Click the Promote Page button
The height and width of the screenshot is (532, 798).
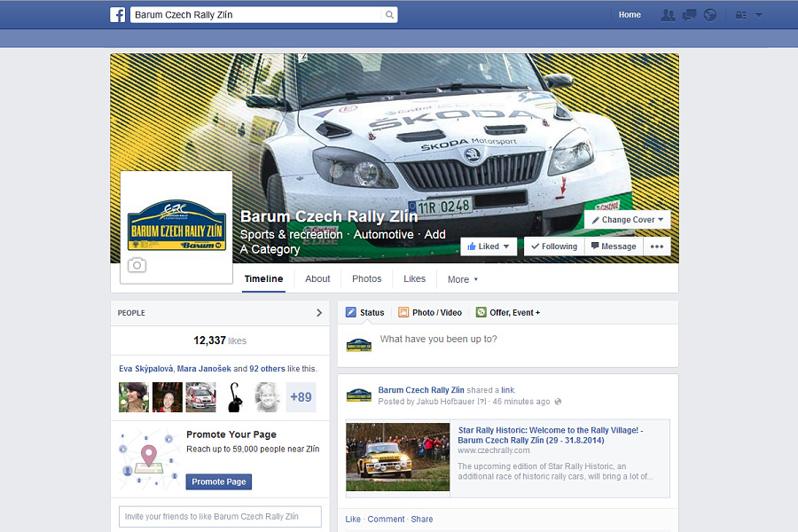[x=219, y=481]
